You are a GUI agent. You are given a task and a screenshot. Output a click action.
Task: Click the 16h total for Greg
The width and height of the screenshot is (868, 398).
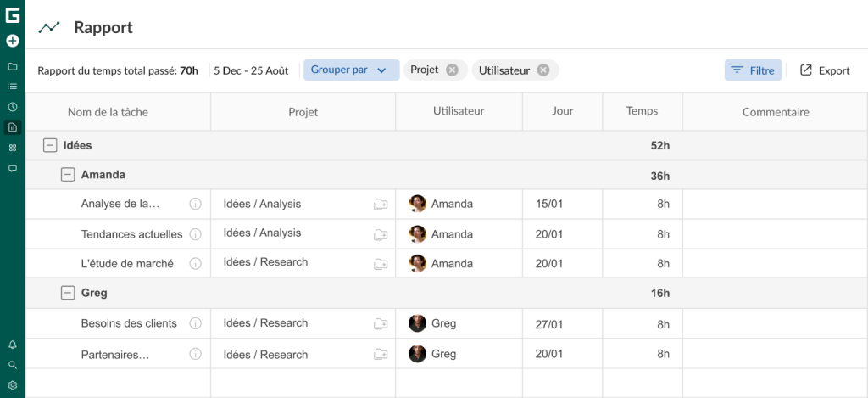(659, 294)
